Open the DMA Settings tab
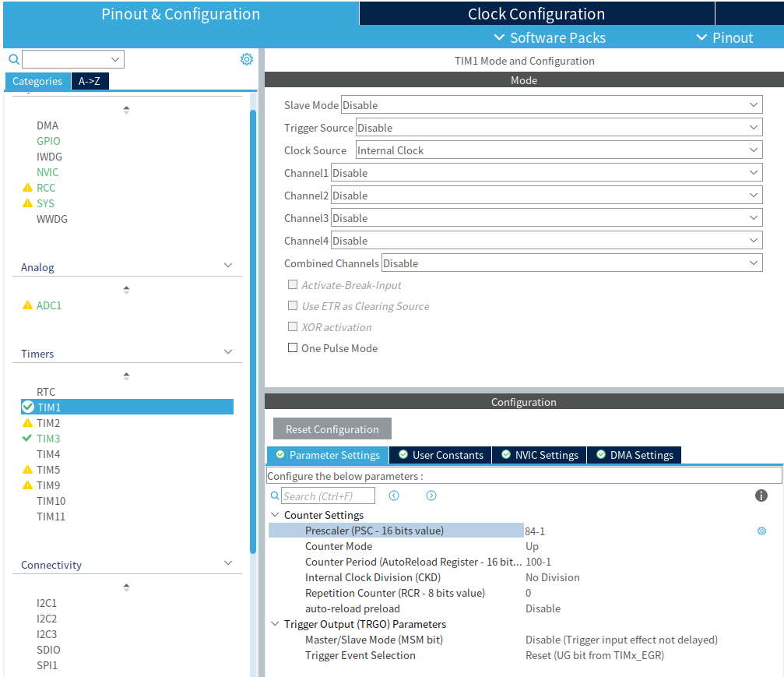784x677 pixels. coord(634,455)
